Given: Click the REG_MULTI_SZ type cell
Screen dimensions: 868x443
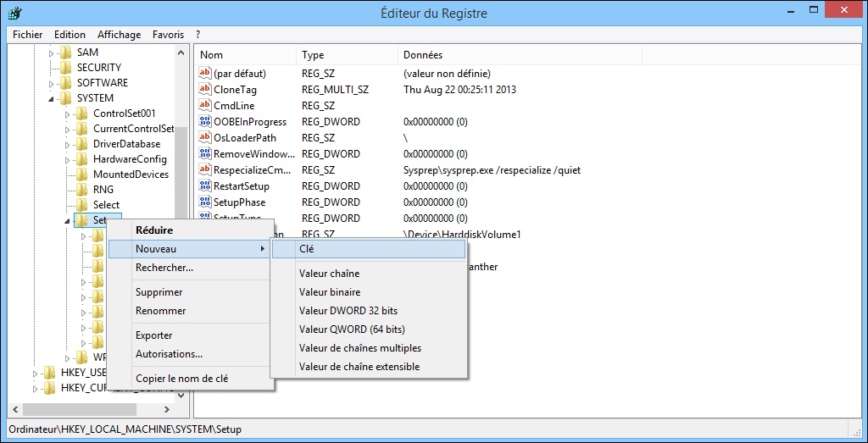Looking at the screenshot, I should tap(335, 89).
